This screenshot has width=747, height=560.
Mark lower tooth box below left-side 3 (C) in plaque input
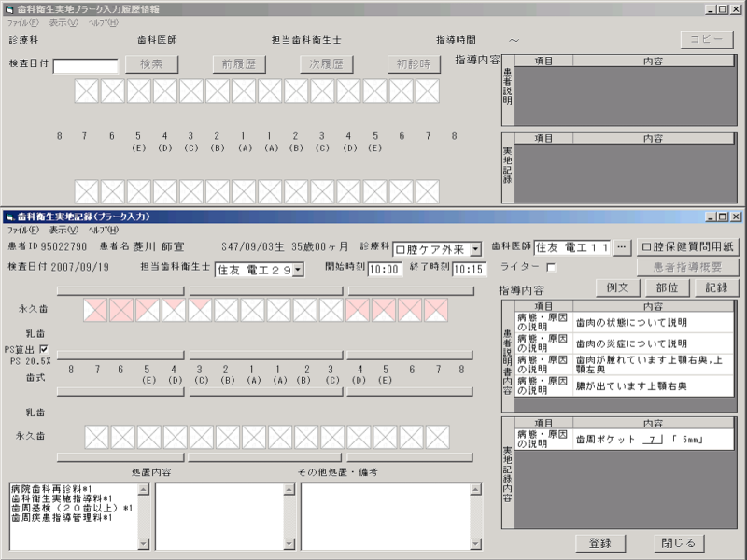pyautogui.click(x=201, y=437)
